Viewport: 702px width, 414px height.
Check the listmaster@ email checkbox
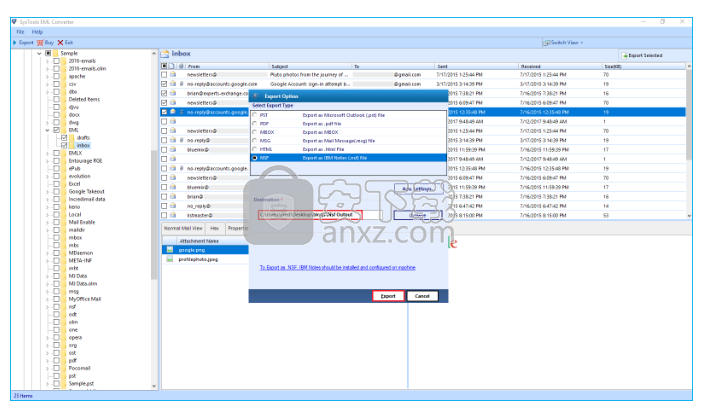tap(164, 216)
